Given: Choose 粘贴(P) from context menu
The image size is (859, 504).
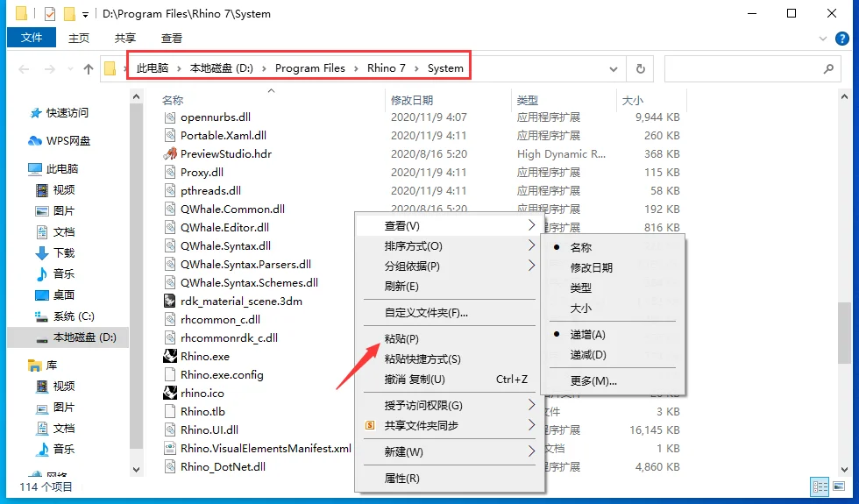Looking at the screenshot, I should coord(401,338).
